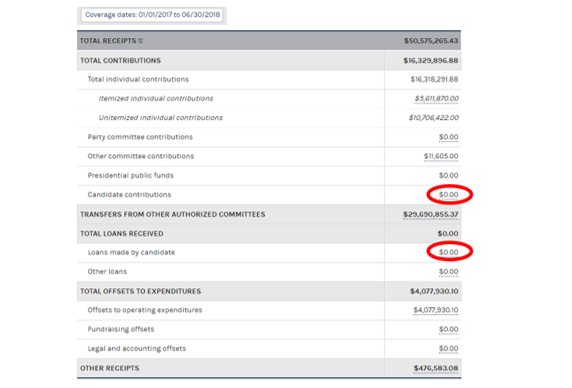Select the OTHER RECEIPTS row label
This screenshot has height=388, width=572.
(109, 368)
